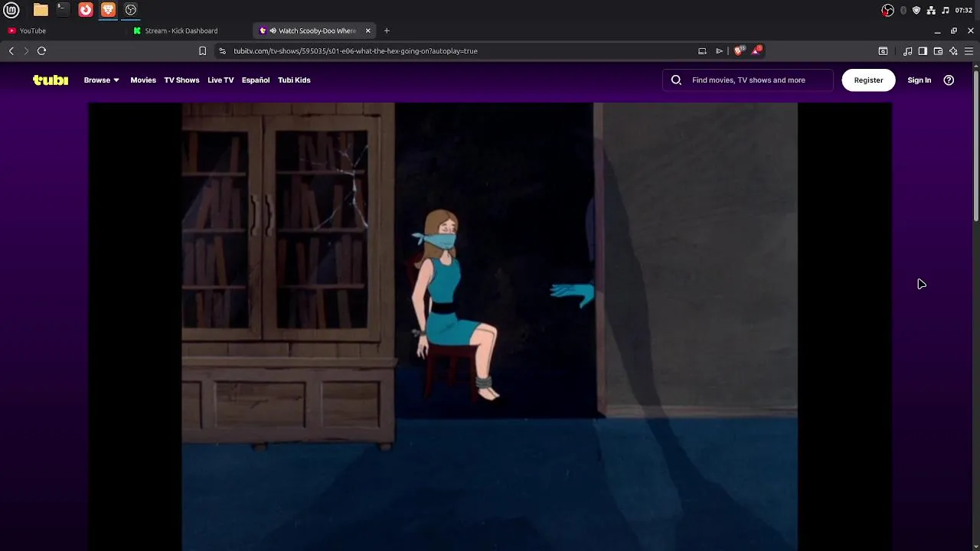The height and width of the screenshot is (551, 980).
Task: Bookmark this page
Action: point(202,51)
